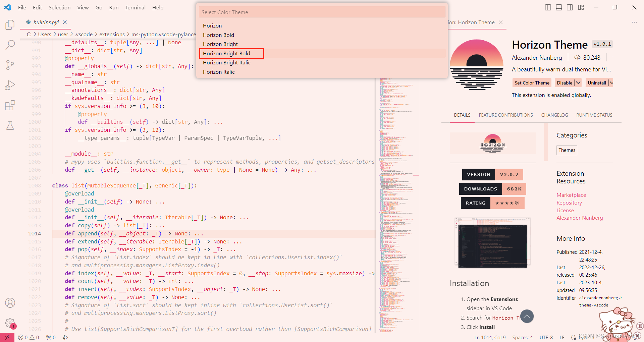The height and width of the screenshot is (342, 644).
Task: Select the Horizon Bright Bold theme
Action: click(x=322, y=53)
